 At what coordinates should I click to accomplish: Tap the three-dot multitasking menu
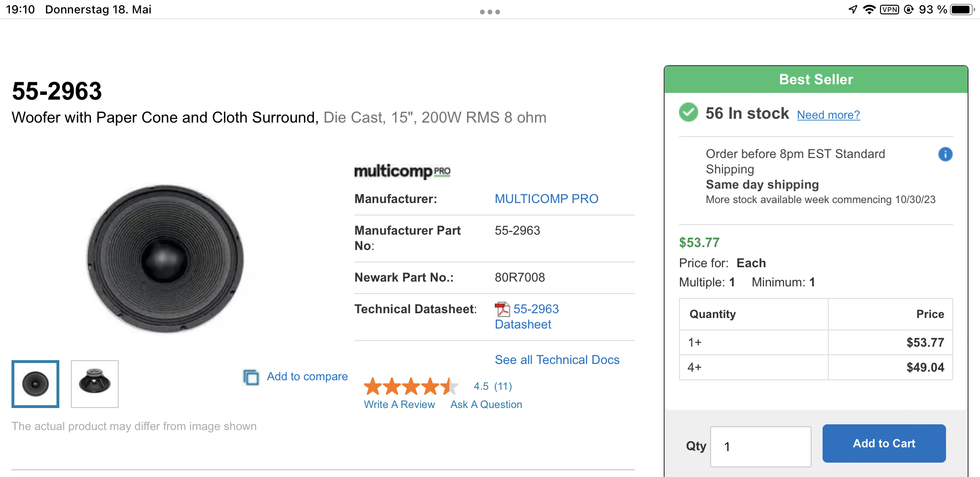490,12
